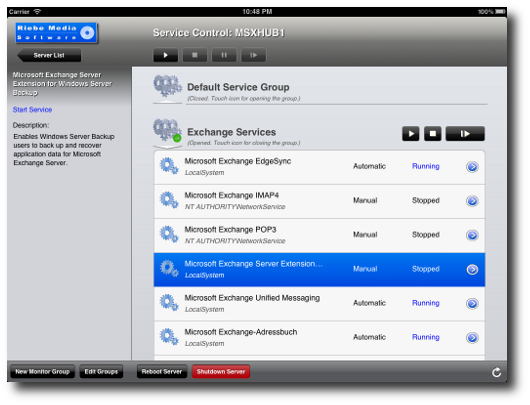
Task: Select Microsoft Exchange POP3 service name
Action: (x=230, y=230)
